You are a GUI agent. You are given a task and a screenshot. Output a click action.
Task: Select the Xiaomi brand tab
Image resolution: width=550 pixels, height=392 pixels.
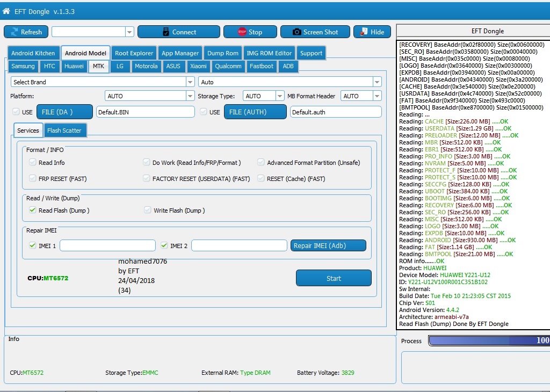(198, 66)
